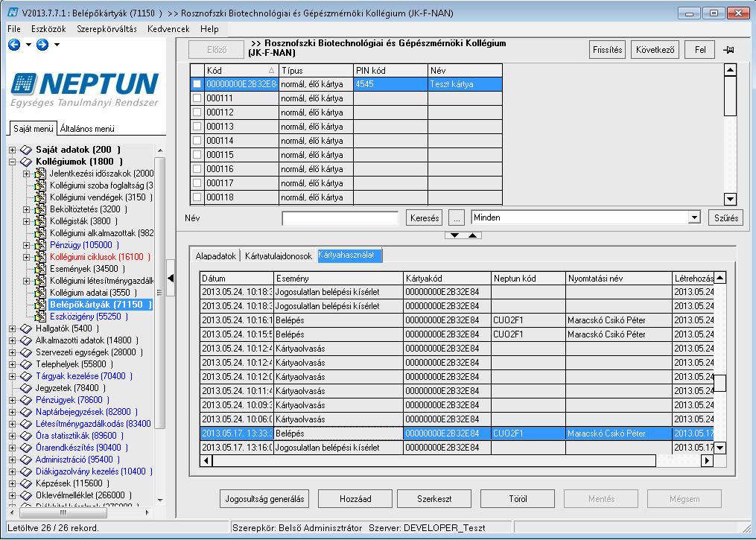Screen dimensions: 756x540
Task: Expand the Jelentkezési időszakok node
Action: [27, 174]
